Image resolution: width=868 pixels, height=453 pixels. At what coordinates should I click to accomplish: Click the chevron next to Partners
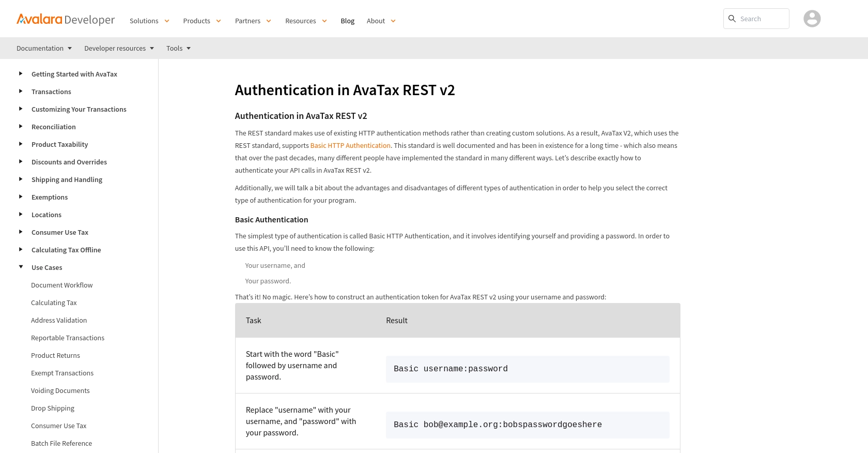point(269,21)
